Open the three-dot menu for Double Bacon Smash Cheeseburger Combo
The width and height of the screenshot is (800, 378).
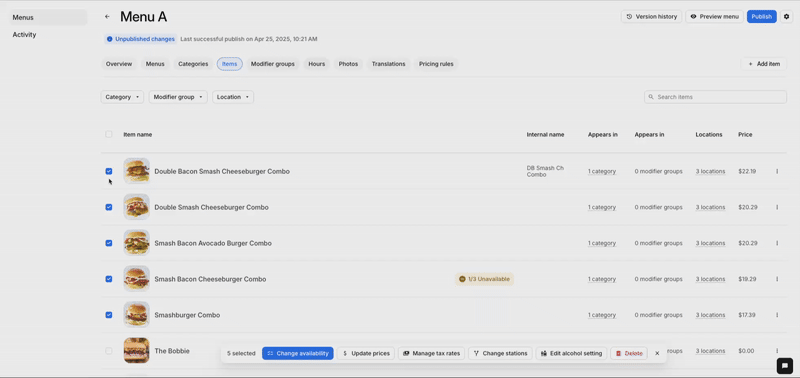click(777, 171)
